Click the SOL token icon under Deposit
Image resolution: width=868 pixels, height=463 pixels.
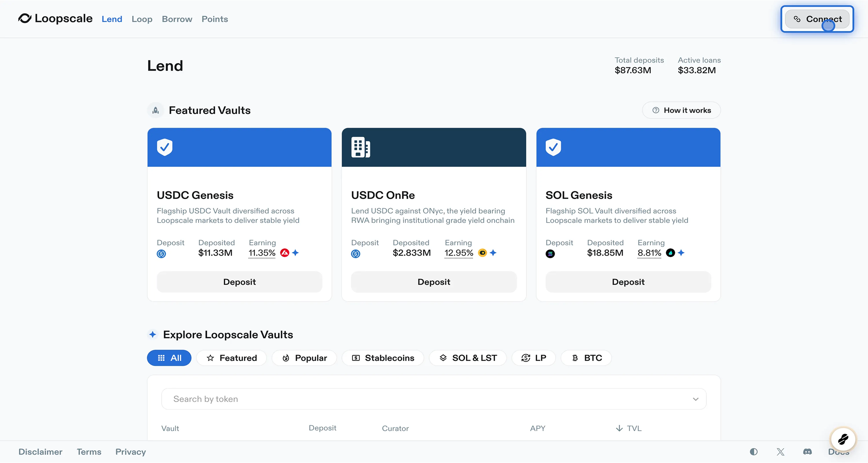click(550, 253)
